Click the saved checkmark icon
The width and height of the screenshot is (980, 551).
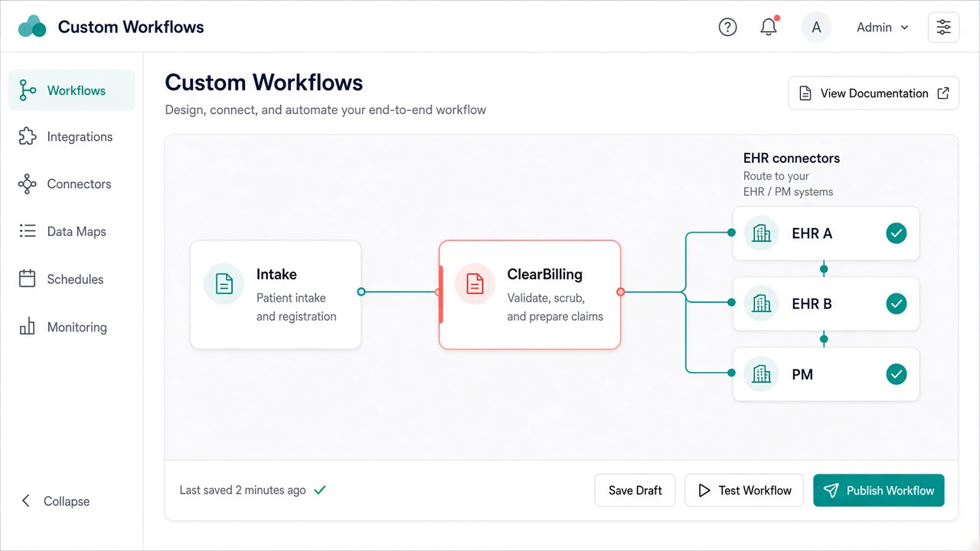coord(320,490)
